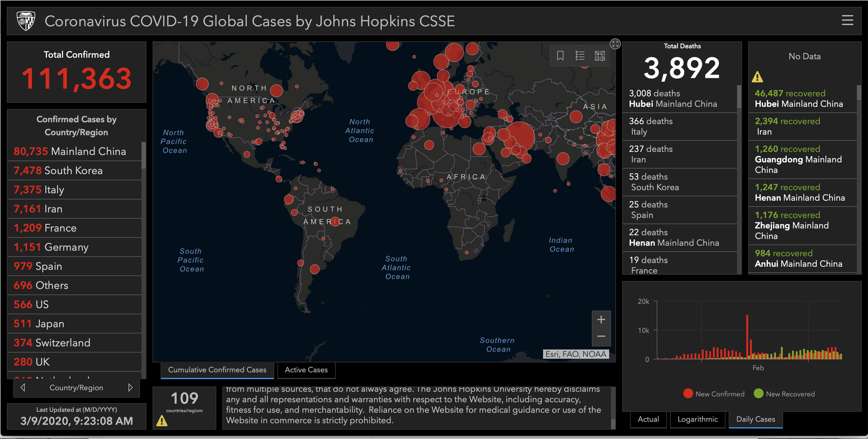Select the Cumulative Confirmed Cases tab
Viewport: 868px width, 439px height.
coord(217,370)
